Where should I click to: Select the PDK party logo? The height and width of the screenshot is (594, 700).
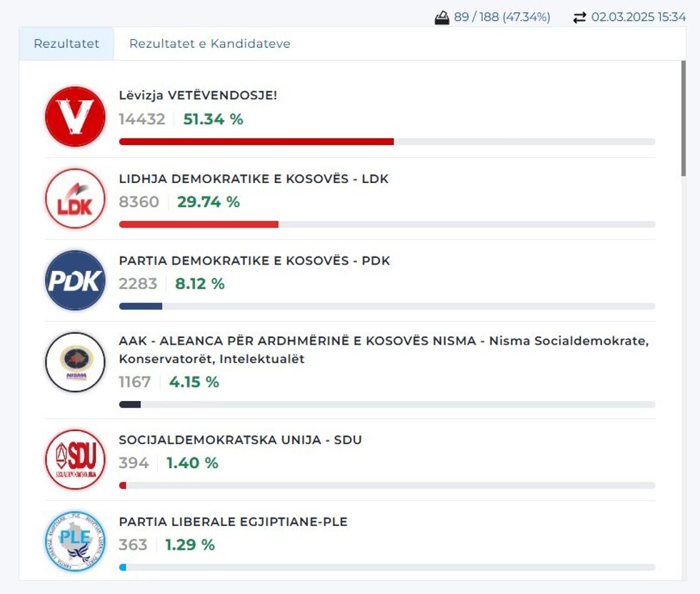(x=75, y=280)
